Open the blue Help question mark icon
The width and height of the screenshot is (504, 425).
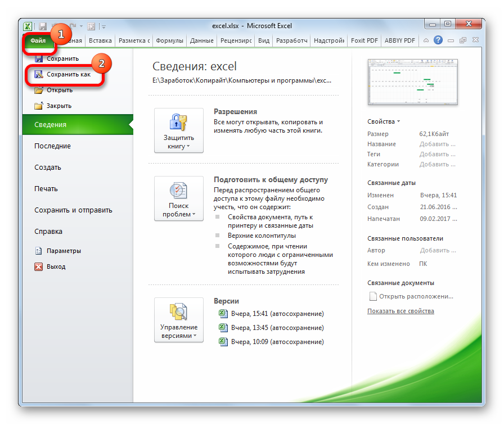[x=438, y=40]
